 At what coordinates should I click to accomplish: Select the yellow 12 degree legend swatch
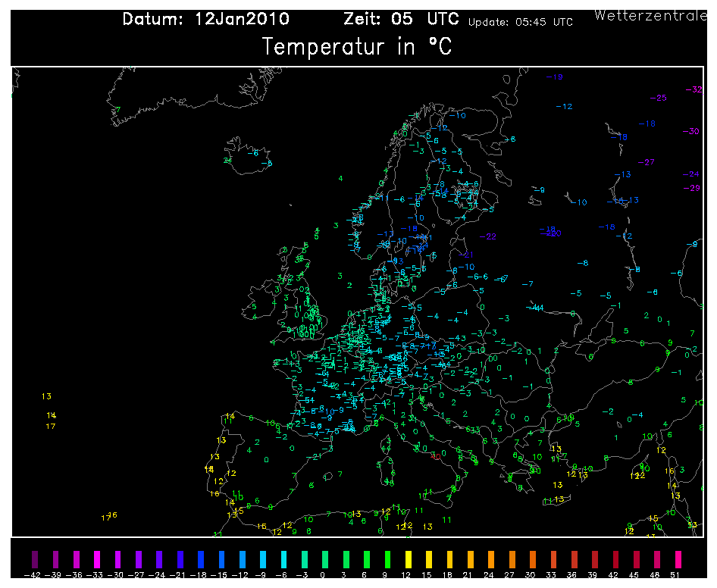(x=409, y=560)
